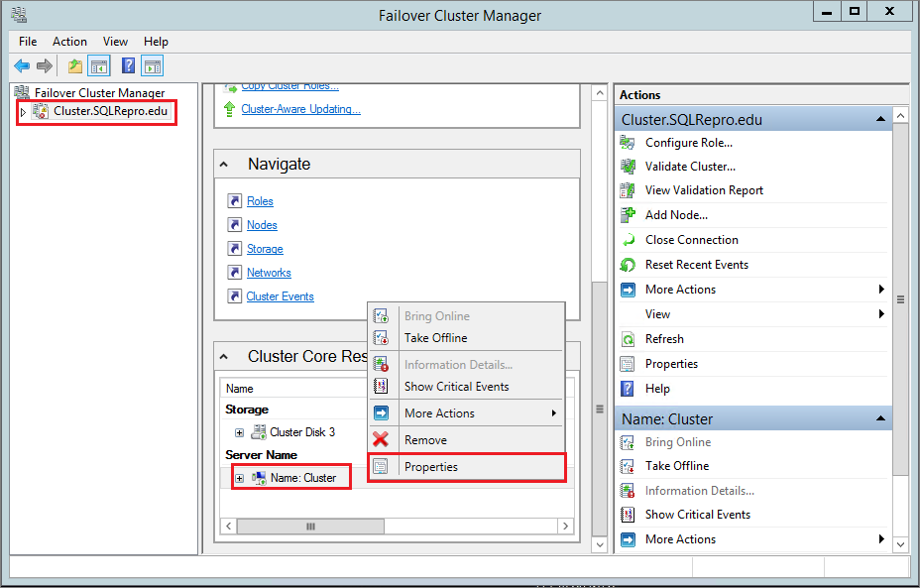The image size is (920, 588).
Task: Choose Take Offline in the context menu
Action: (465, 338)
